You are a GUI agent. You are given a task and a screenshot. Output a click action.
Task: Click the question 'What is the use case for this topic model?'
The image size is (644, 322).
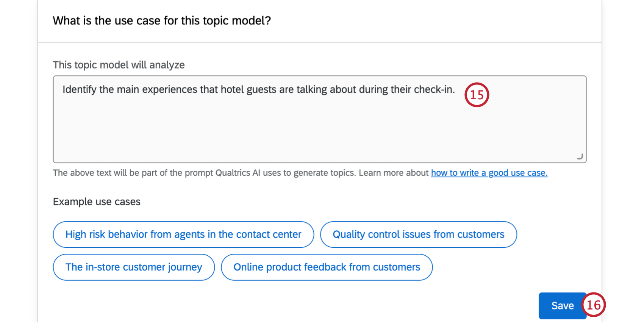pyautogui.click(x=162, y=20)
